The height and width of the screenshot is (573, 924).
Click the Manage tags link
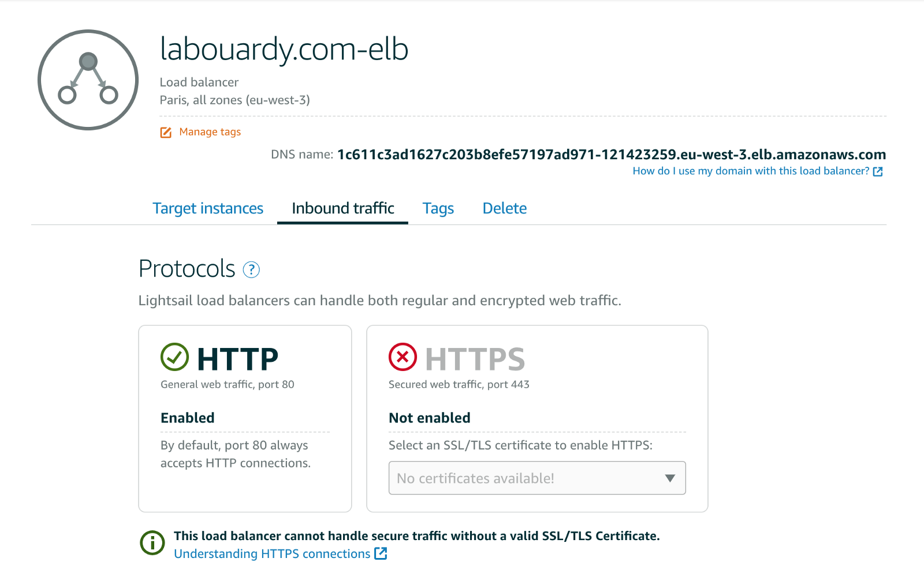pos(210,132)
